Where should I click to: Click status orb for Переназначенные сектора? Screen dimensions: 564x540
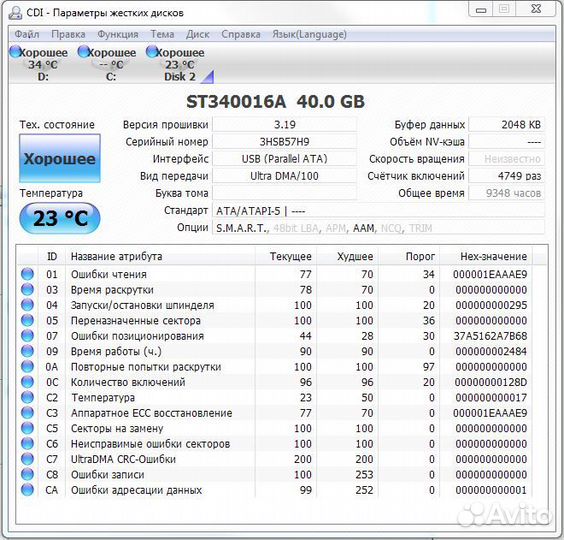click(27, 320)
